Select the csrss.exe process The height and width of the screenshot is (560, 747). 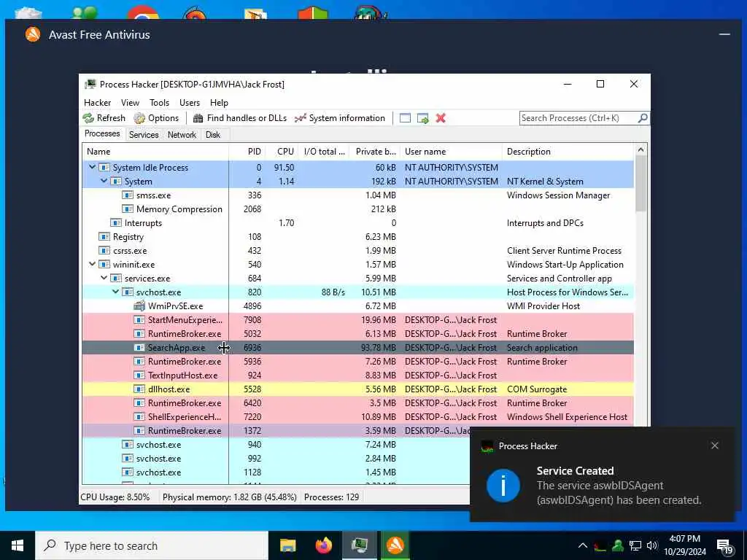tap(357, 251)
